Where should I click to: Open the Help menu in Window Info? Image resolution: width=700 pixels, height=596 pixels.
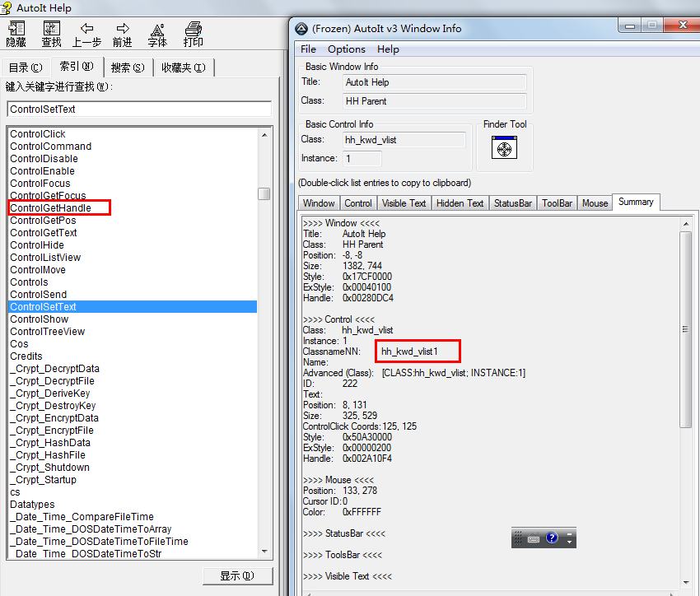[388, 49]
